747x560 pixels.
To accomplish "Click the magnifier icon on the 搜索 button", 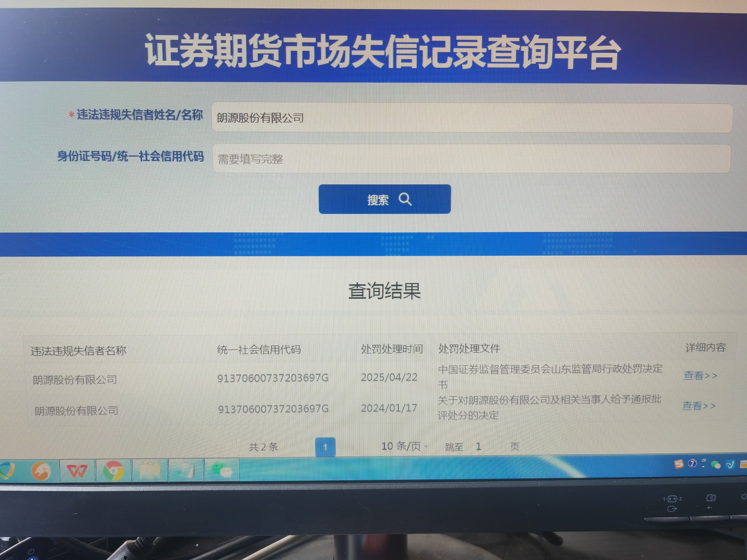I will tap(405, 199).
